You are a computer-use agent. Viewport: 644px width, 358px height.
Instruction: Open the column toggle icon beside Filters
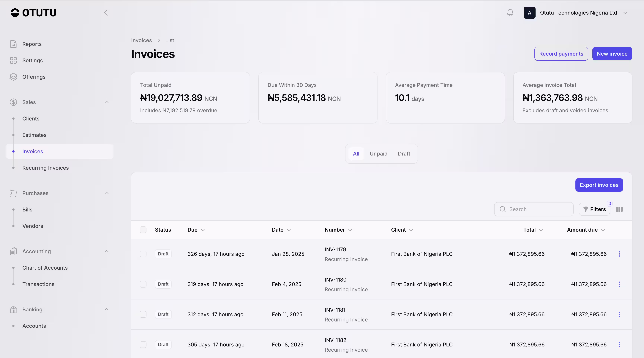tap(619, 209)
